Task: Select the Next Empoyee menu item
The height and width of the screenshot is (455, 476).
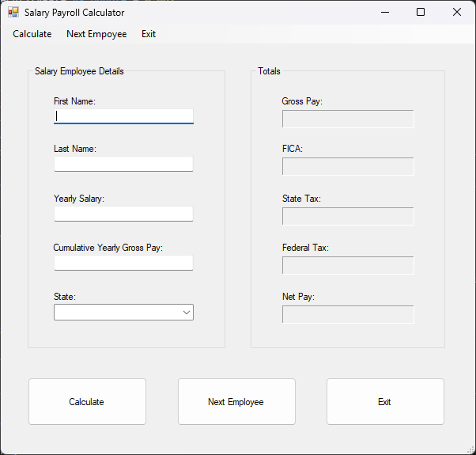Action: (x=96, y=34)
